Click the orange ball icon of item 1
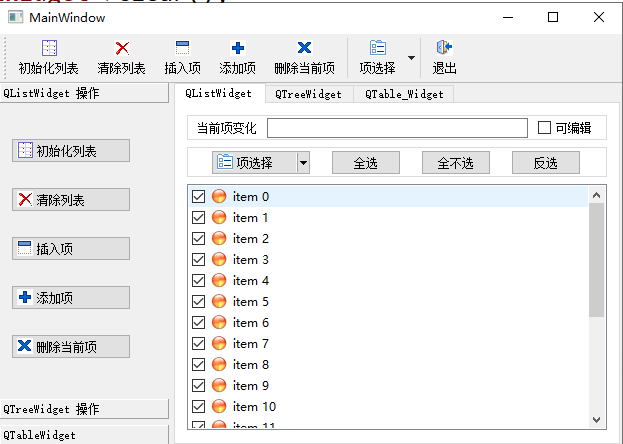The width and height of the screenshot is (623, 444). (x=219, y=217)
